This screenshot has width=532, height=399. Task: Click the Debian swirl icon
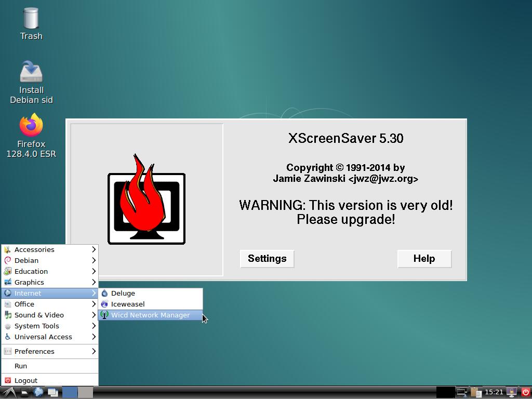coord(7,260)
